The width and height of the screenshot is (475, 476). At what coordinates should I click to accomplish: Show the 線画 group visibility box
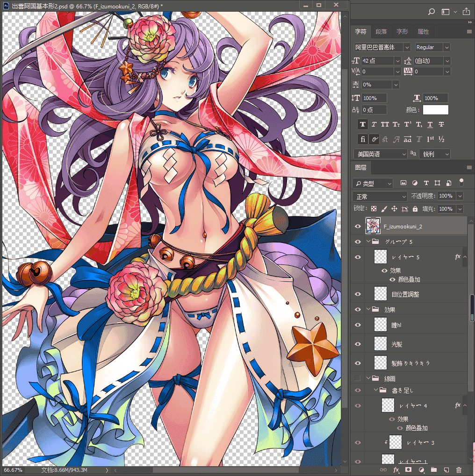click(358, 378)
